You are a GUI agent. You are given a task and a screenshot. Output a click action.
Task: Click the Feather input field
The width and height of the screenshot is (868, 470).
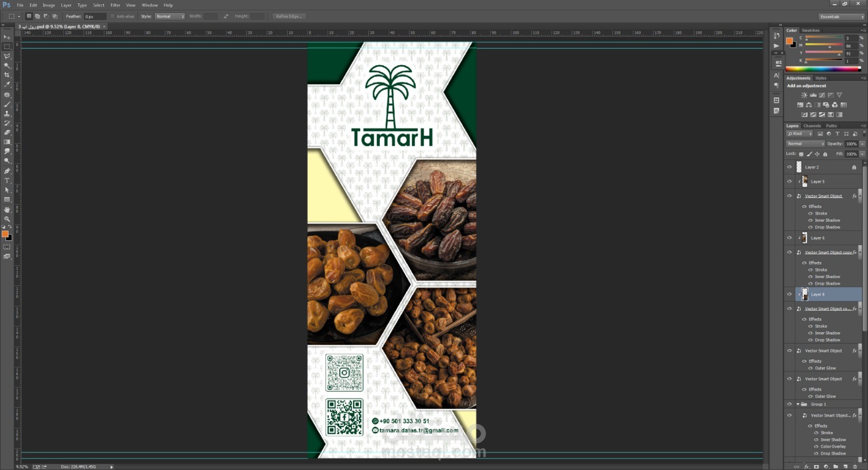[94, 16]
